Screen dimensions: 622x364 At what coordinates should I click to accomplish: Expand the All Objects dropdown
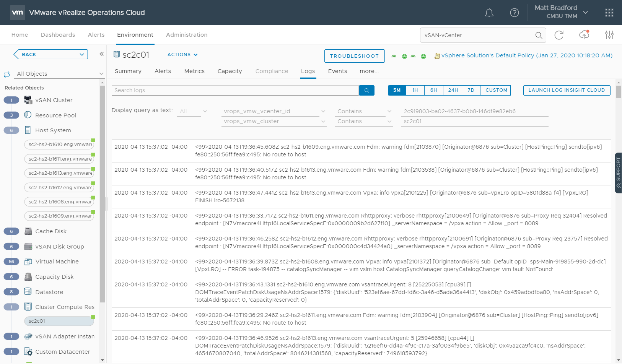tap(60, 74)
